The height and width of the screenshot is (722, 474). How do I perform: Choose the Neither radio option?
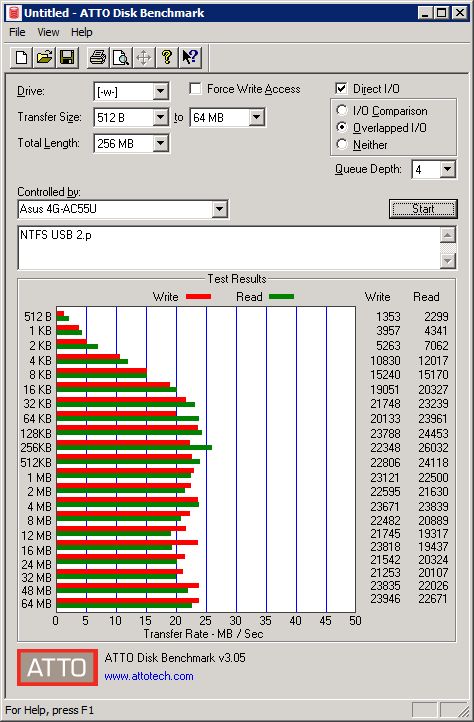(x=342, y=145)
